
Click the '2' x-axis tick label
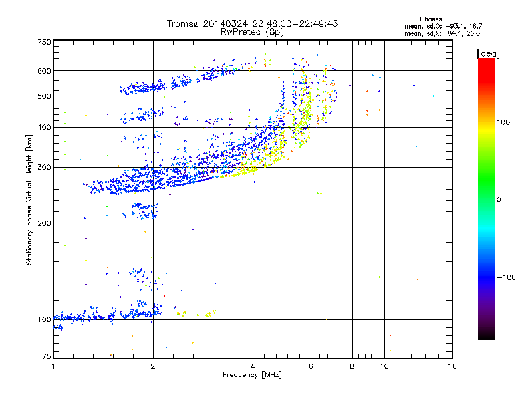click(x=153, y=366)
